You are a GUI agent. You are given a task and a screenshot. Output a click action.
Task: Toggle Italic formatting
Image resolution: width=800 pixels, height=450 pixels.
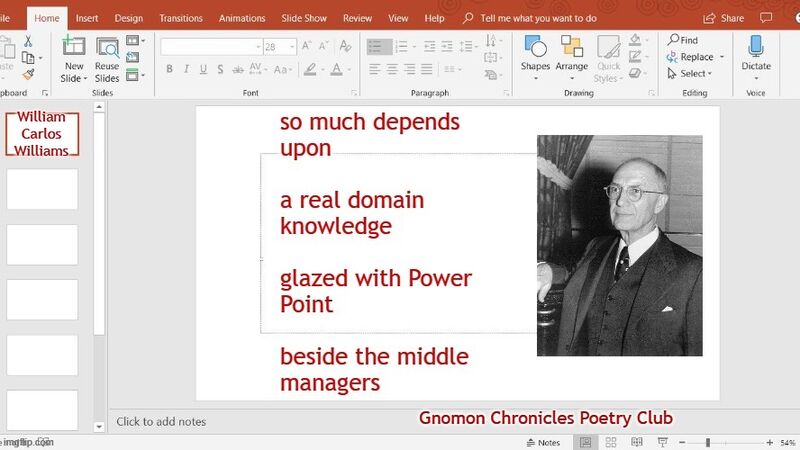pyautogui.click(x=186, y=69)
